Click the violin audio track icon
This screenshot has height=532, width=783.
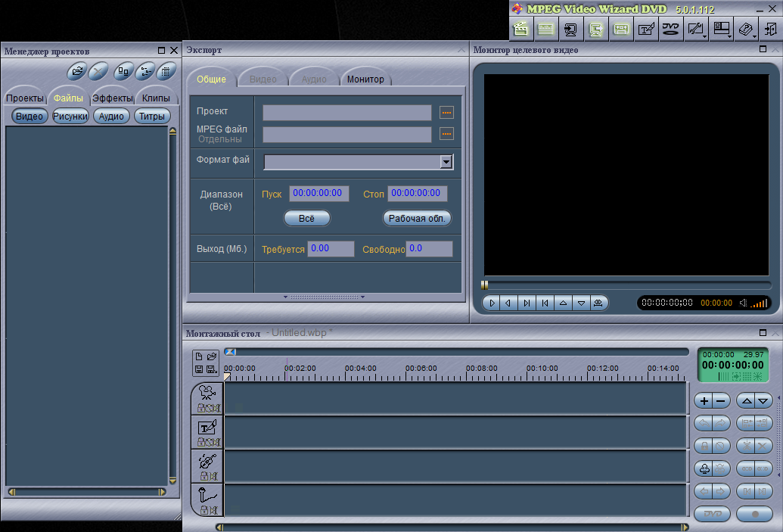click(207, 461)
